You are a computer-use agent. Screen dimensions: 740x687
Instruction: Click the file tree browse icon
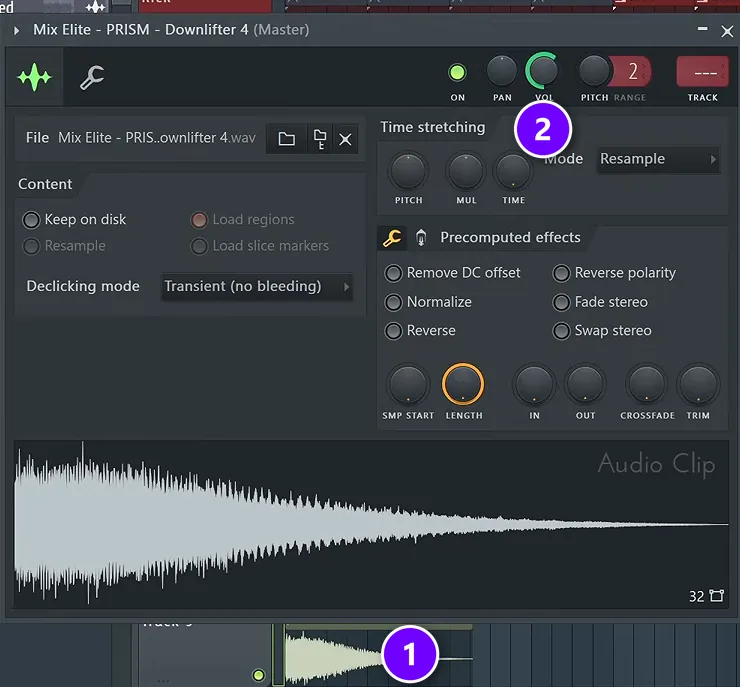coord(320,139)
